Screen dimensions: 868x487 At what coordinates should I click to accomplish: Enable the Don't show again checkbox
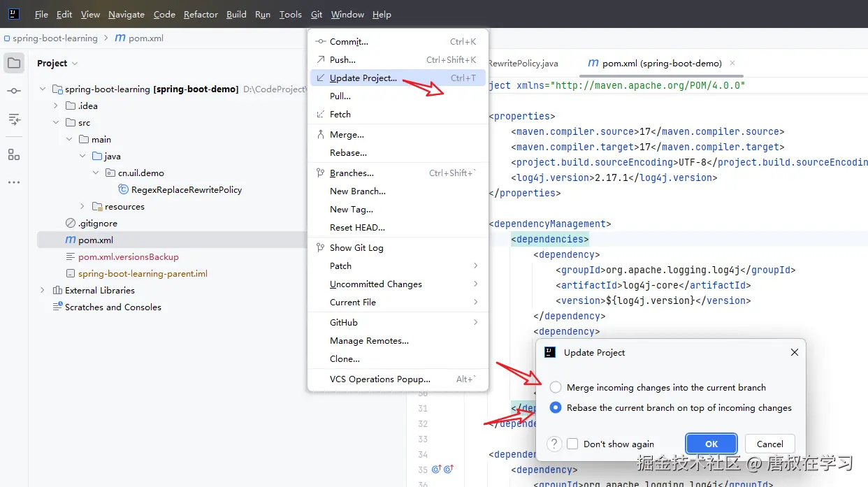click(x=572, y=444)
